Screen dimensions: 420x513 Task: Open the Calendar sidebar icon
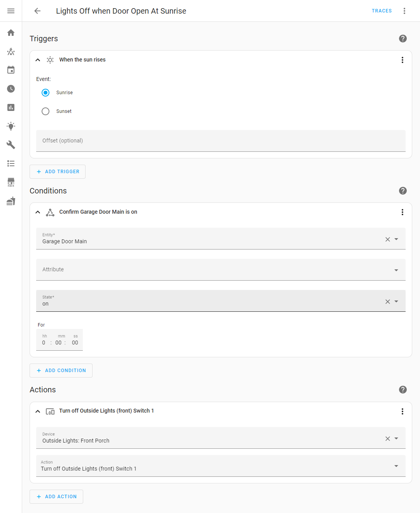pyautogui.click(x=10, y=70)
